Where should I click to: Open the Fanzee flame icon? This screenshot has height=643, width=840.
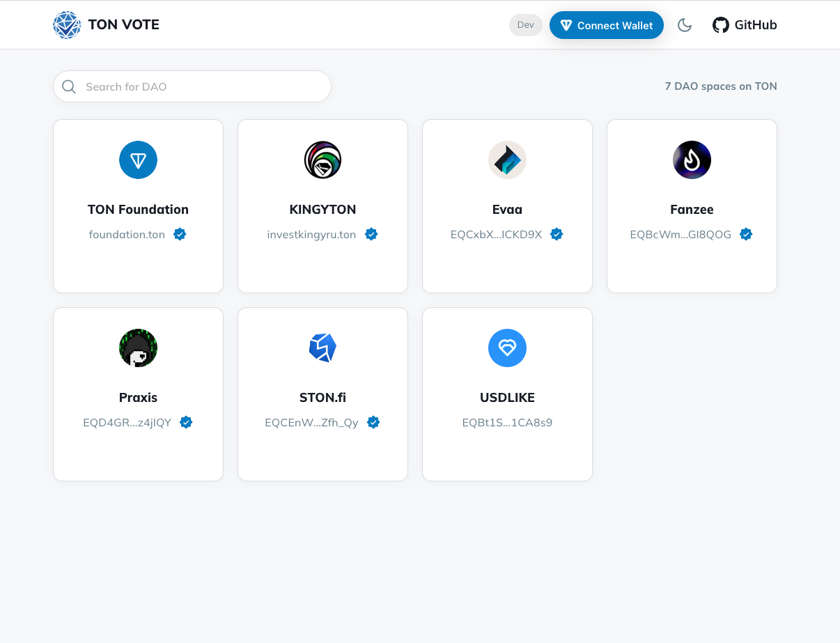[x=692, y=160]
